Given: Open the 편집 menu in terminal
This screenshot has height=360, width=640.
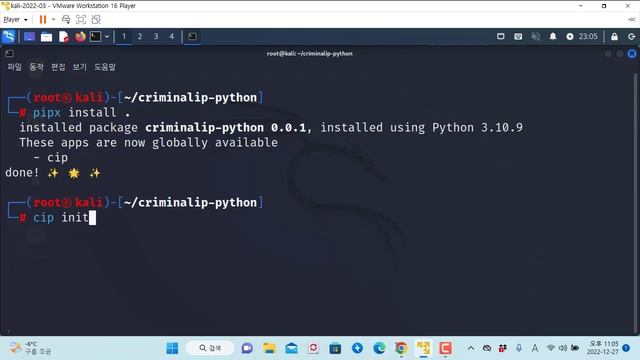Looking at the screenshot, I should tap(58, 67).
